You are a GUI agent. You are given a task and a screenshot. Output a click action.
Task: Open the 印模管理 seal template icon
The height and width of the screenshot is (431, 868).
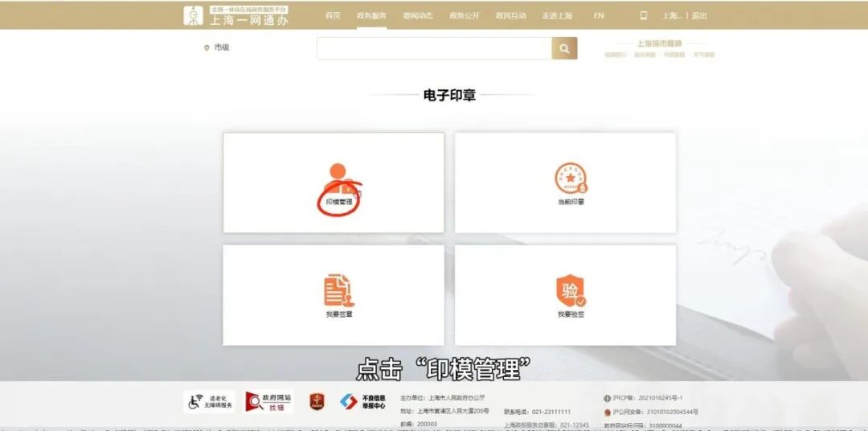[x=338, y=179]
